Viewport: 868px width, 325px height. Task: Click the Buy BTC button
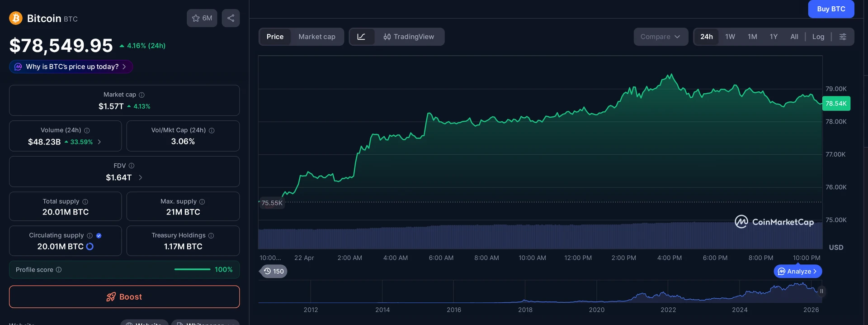(831, 9)
